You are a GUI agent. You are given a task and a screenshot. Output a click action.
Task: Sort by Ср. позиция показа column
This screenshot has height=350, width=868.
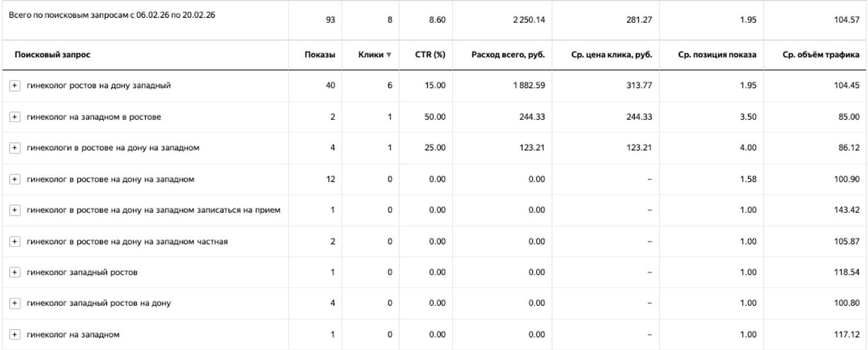pyautogui.click(x=717, y=55)
